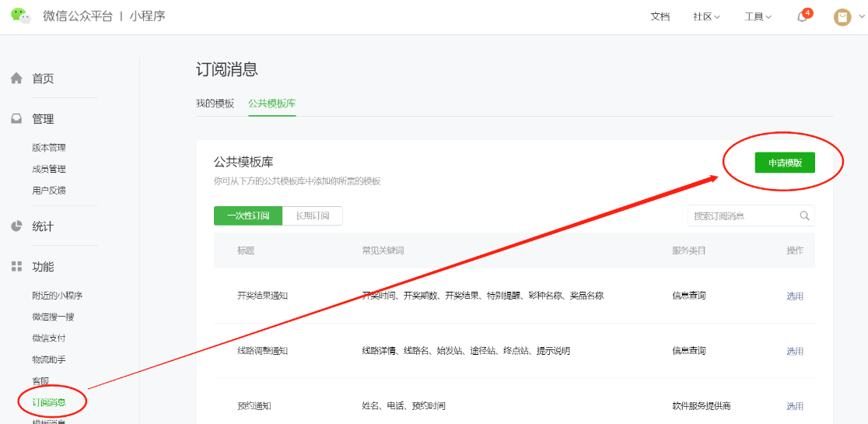Click 选用 for 开奖结果通知 template
This screenshot has height=424, width=868.
point(794,296)
